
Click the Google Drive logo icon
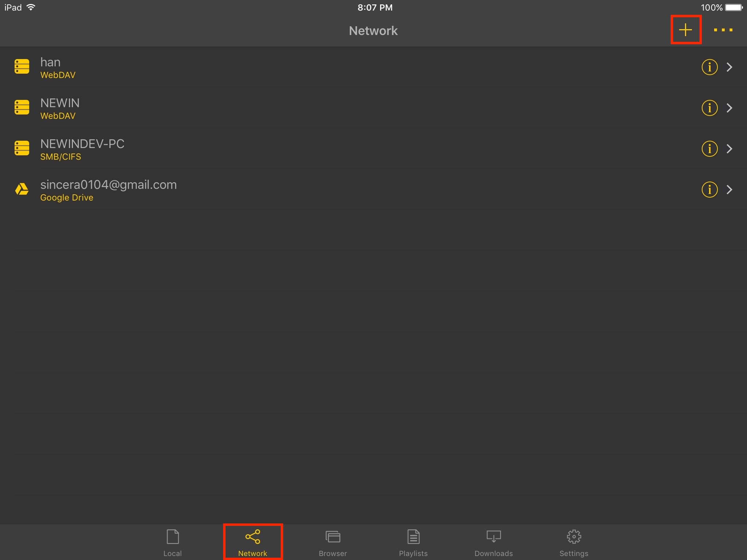coord(22,189)
